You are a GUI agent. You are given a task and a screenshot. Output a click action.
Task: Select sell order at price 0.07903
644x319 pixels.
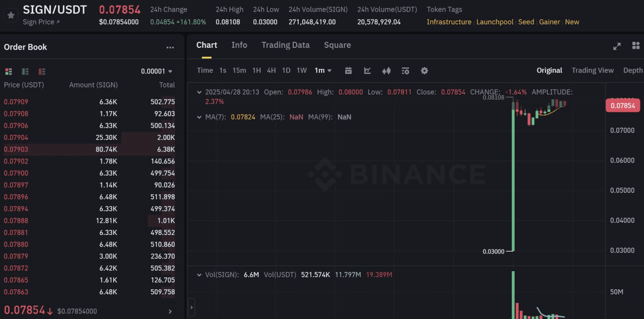pyautogui.click(x=90, y=149)
